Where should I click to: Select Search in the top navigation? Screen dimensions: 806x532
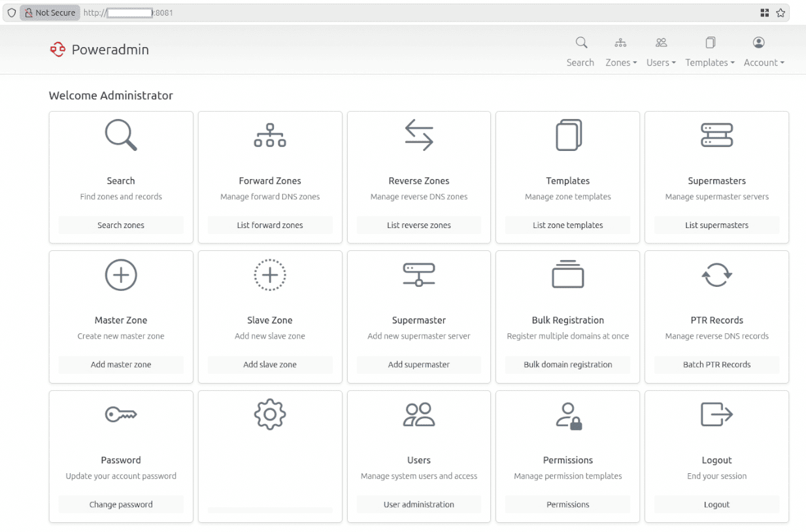click(580, 52)
